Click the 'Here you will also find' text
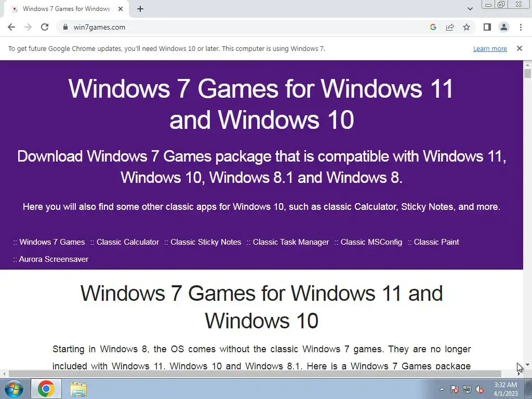 coord(261,207)
